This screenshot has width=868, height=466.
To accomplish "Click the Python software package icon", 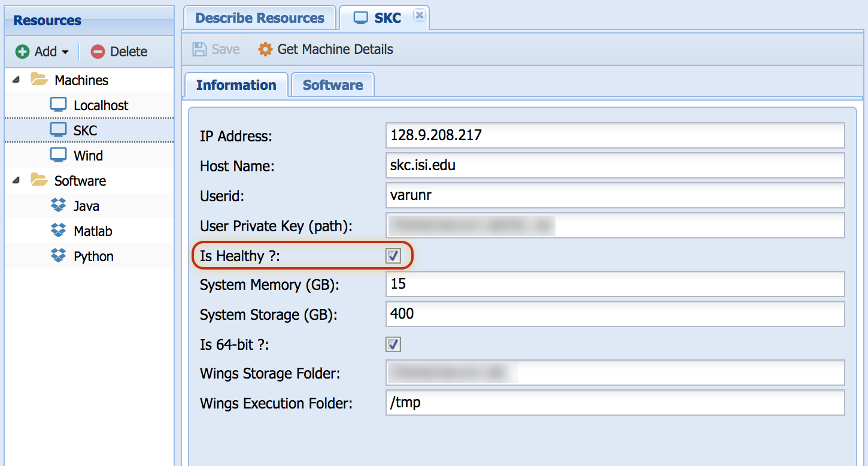I will (58, 256).
